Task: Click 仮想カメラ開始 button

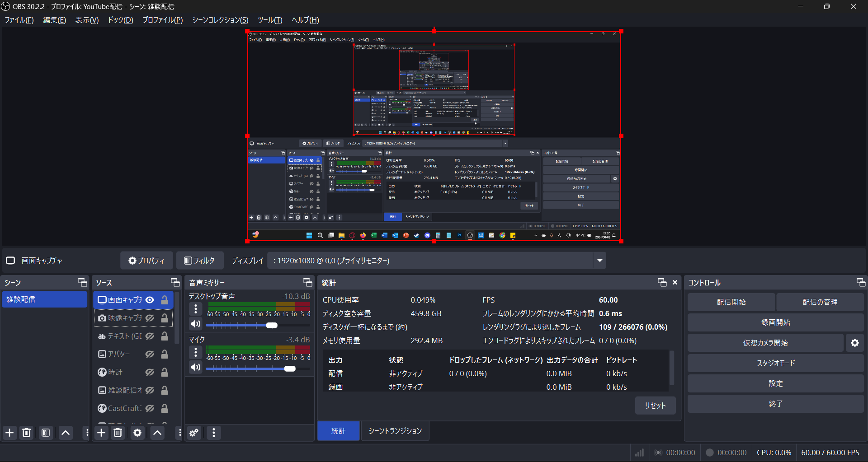Action: point(765,343)
